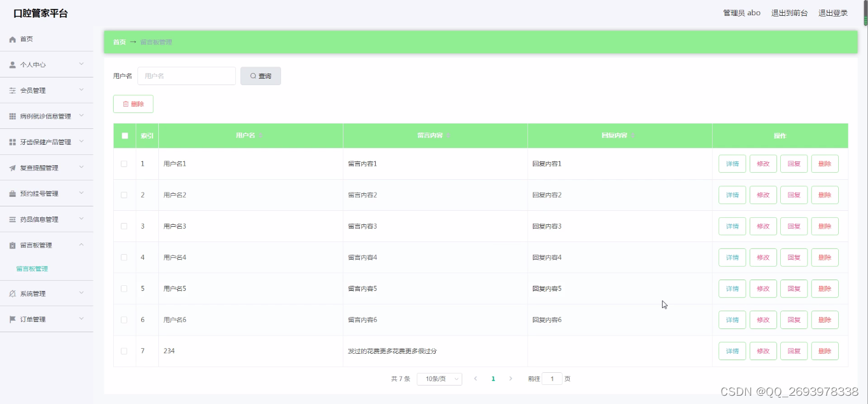Focus the 用户名 search input field
This screenshot has width=868, height=404.
[186, 76]
